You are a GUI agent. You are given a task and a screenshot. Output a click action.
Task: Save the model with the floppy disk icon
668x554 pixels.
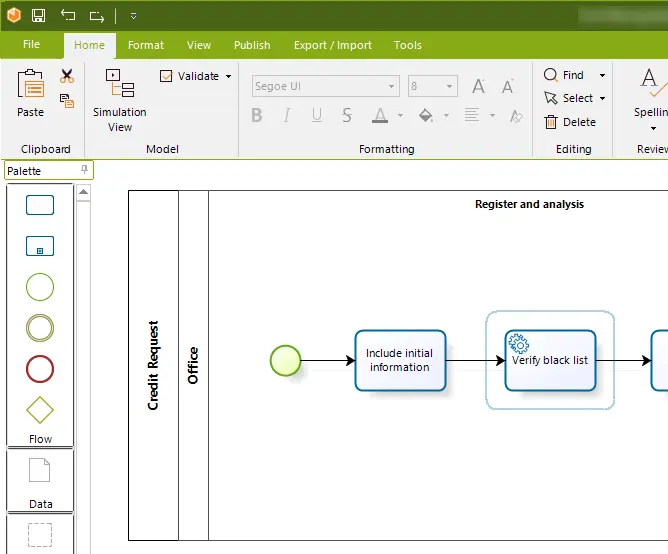click(38, 16)
